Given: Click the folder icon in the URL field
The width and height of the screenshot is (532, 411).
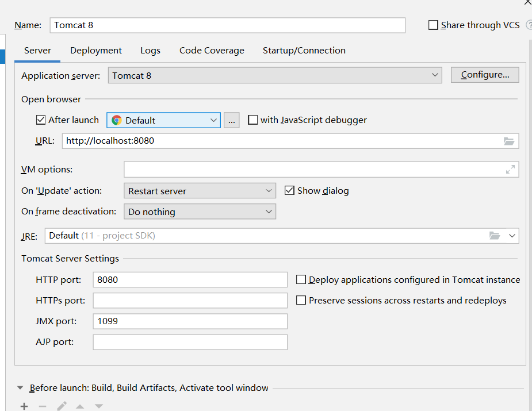Looking at the screenshot, I should point(508,141).
